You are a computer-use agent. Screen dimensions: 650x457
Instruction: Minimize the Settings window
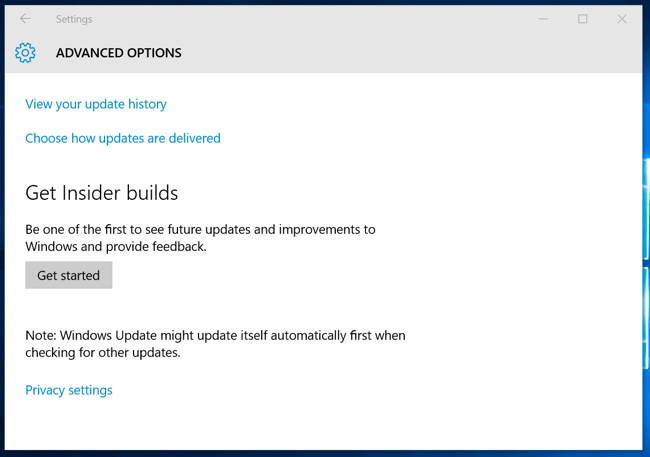coord(543,19)
